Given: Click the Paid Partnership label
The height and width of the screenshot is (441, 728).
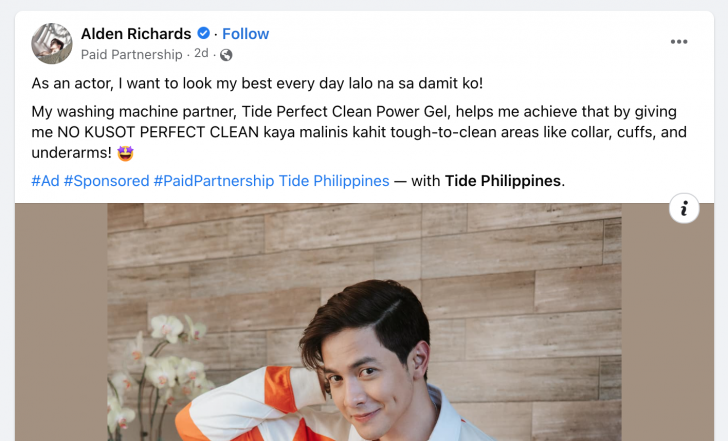Looking at the screenshot, I should [131, 55].
